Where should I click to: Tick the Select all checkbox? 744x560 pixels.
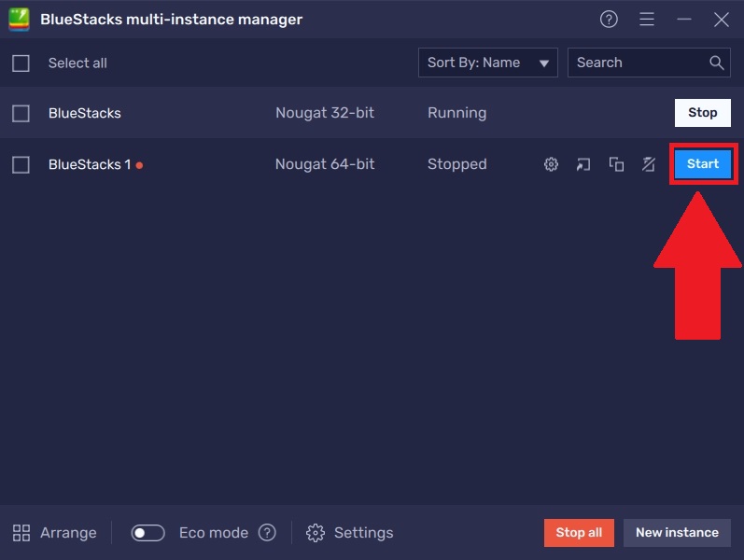(x=21, y=63)
